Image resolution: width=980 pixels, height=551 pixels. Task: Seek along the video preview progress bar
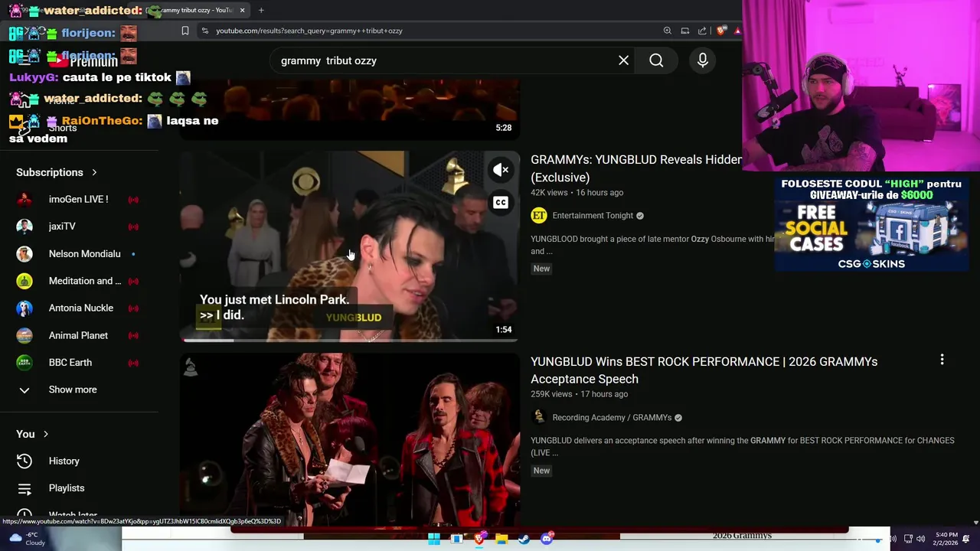(x=350, y=340)
